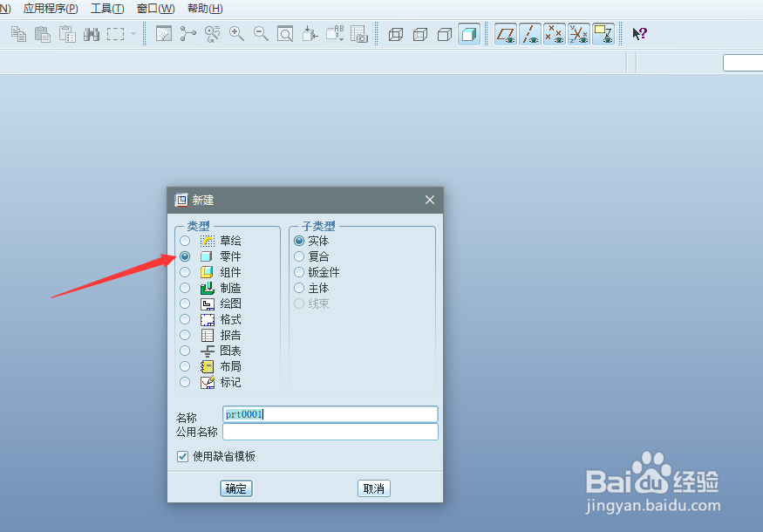
Task: Uncheck the 使用缺省模板 checkbox
Action: (x=182, y=456)
